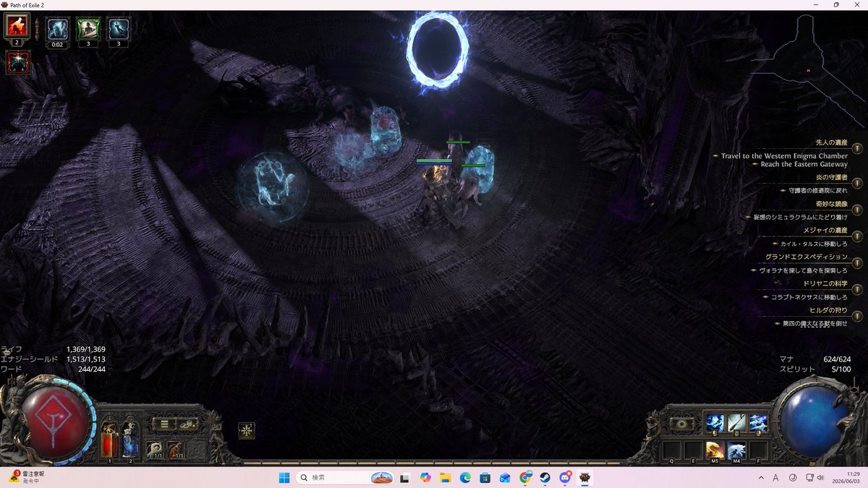Click the white wolf M4 skill slot
868x488 pixels.
pos(737,450)
